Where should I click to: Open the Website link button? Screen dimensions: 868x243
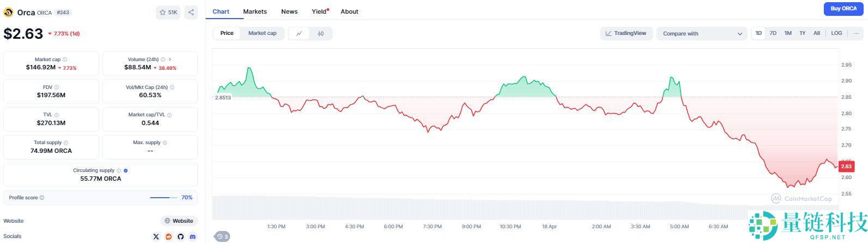(179, 221)
